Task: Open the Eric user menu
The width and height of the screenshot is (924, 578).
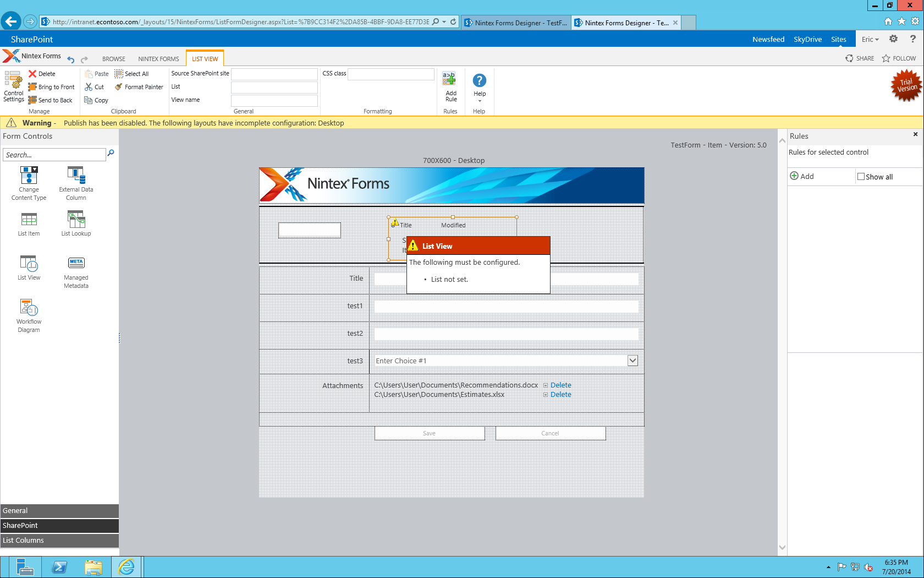Action: (870, 39)
